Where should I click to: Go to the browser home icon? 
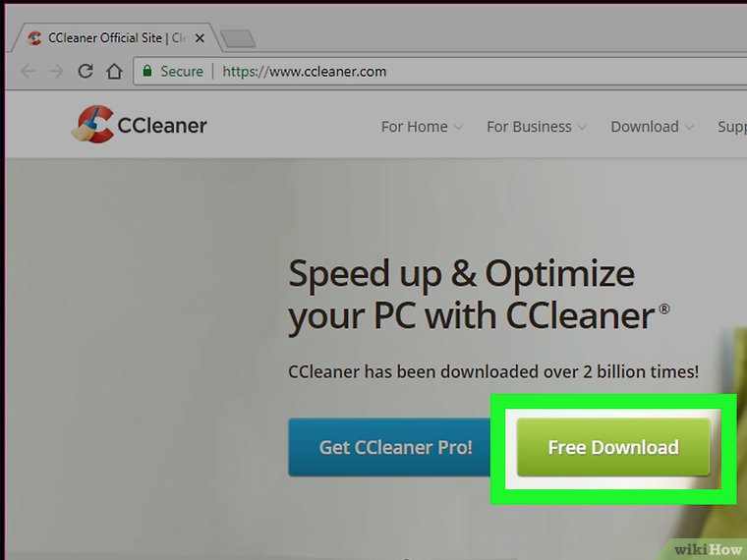[x=114, y=71]
